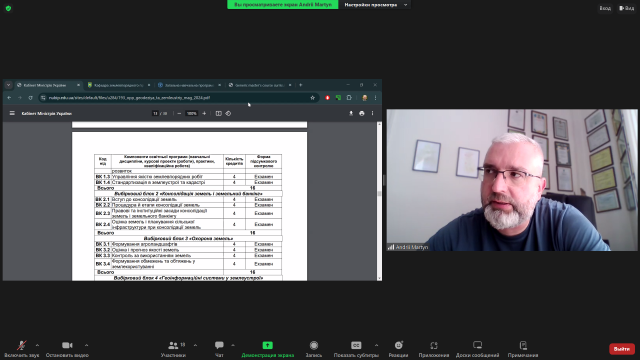Click green shield encryption icon
The height and width of the screenshot is (360, 640).
point(8,8)
